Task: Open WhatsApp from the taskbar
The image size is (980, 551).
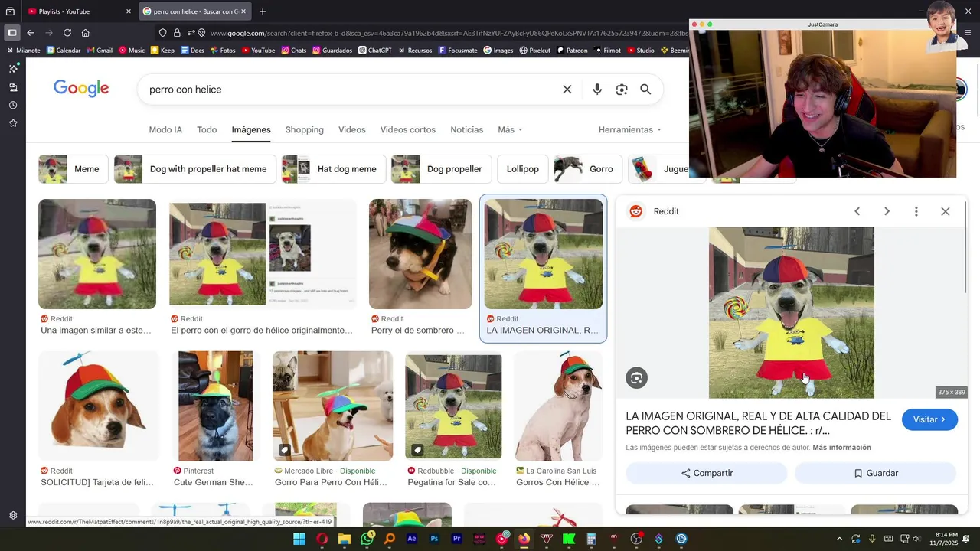Action: (367, 539)
